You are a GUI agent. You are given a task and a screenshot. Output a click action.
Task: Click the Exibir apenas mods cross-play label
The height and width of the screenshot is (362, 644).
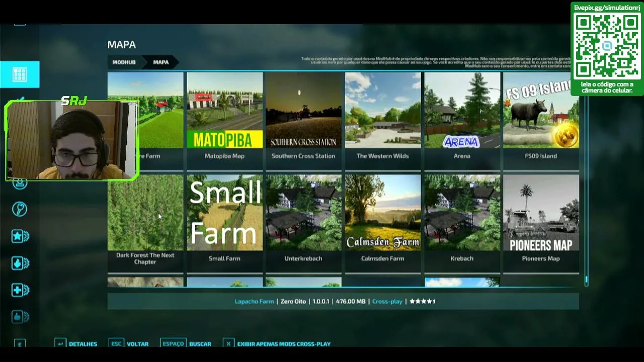coord(284,344)
